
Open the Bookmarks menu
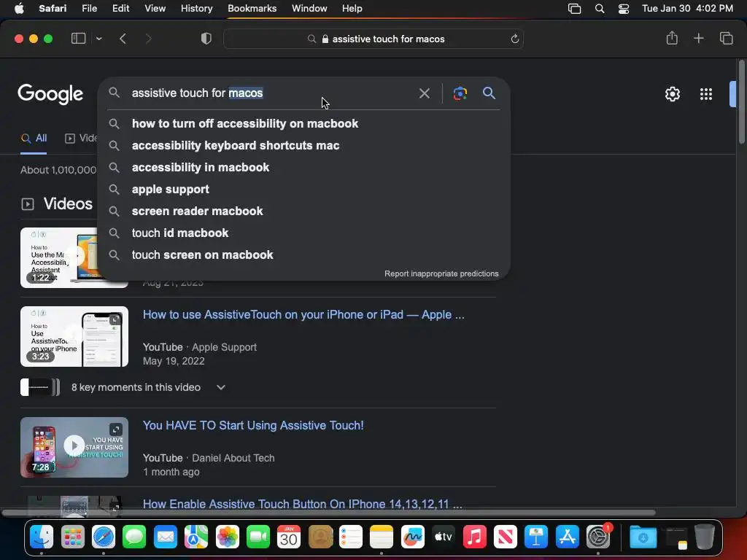(x=252, y=9)
